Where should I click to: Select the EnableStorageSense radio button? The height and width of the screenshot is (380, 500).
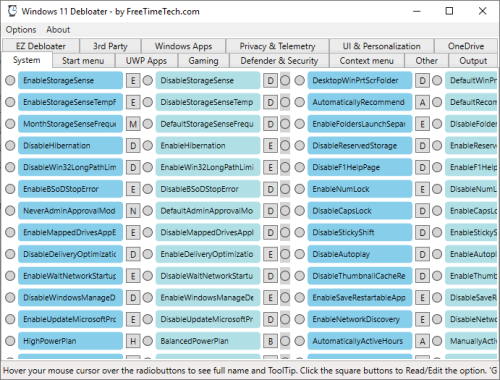point(10,80)
